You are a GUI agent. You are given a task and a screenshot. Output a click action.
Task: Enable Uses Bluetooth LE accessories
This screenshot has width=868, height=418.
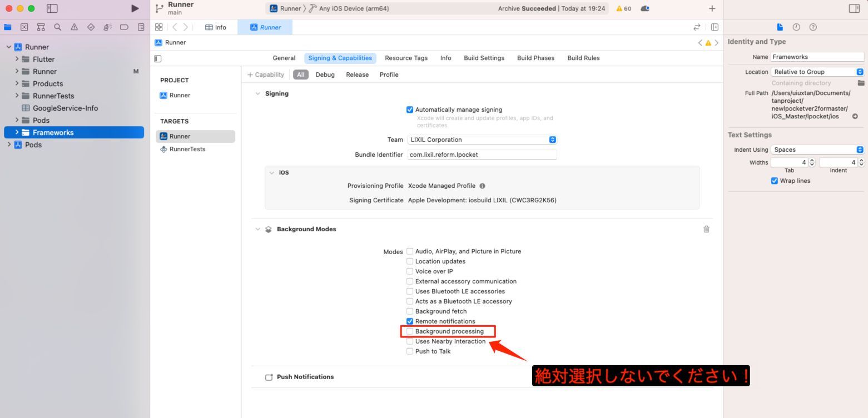point(410,291)
